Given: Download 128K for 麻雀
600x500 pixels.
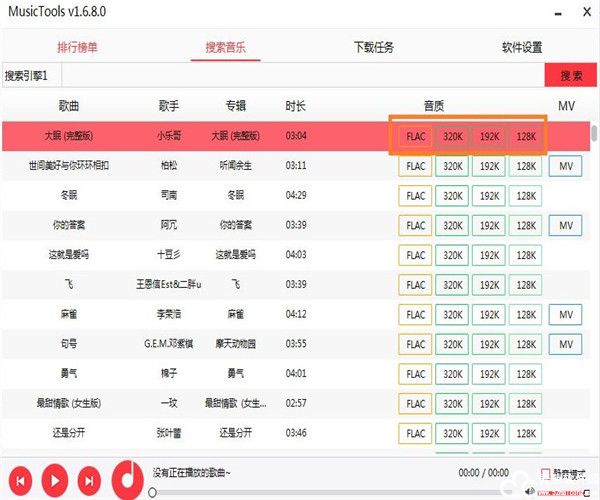Looking at the screenshot, I should click(x=526, y=315).
